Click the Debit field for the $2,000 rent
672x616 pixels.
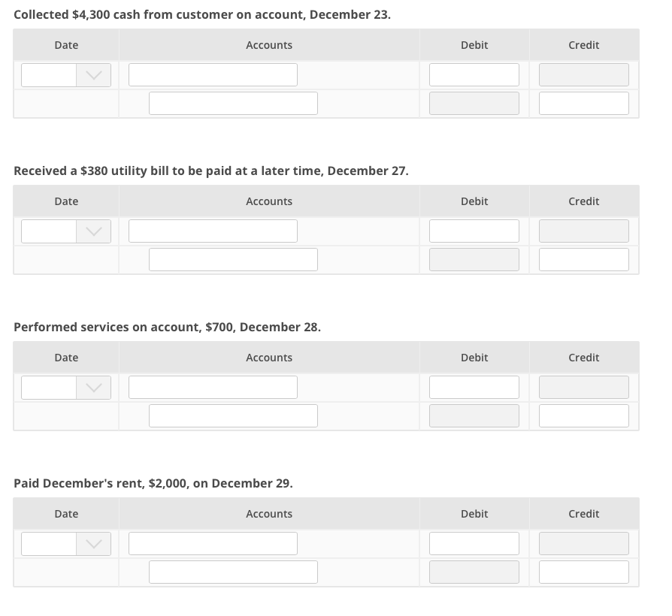[x=474, y=543]
